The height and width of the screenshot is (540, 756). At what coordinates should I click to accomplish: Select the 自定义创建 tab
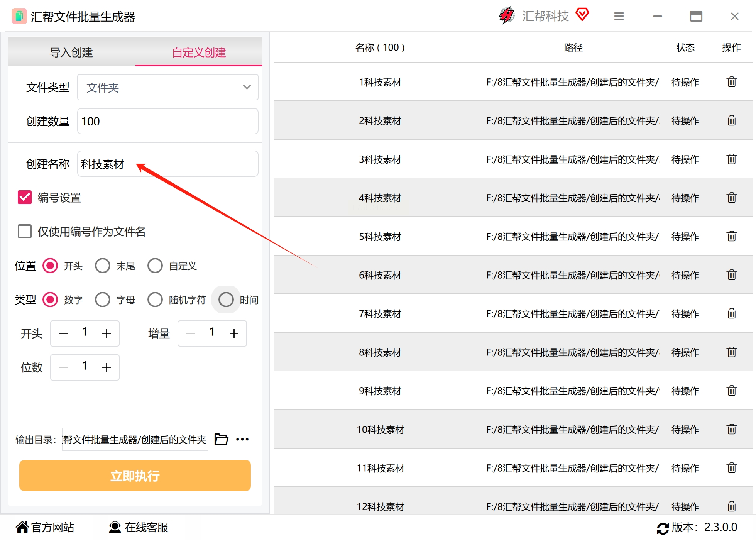[199, 52]
